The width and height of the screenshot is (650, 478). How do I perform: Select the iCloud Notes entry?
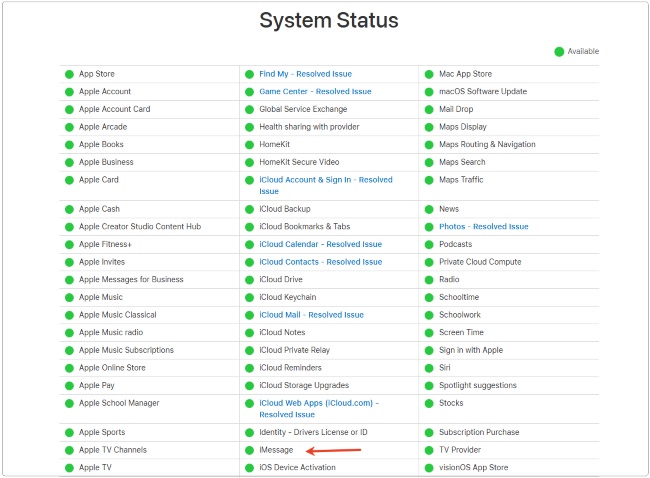pyautogui.click(x=282, y=332)
